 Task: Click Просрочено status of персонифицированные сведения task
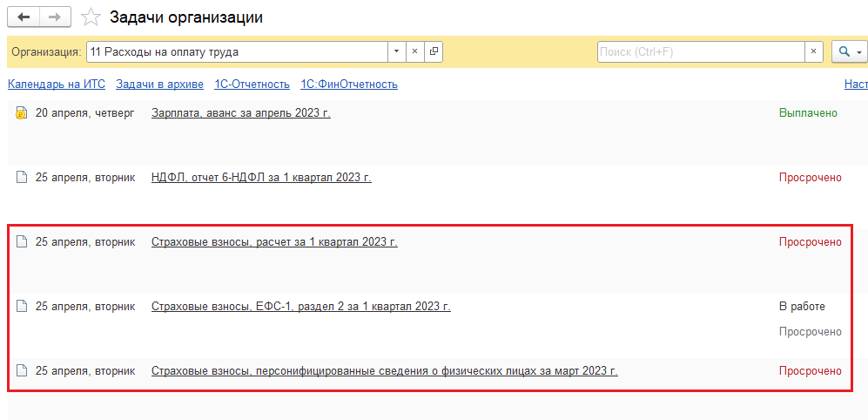811,371
